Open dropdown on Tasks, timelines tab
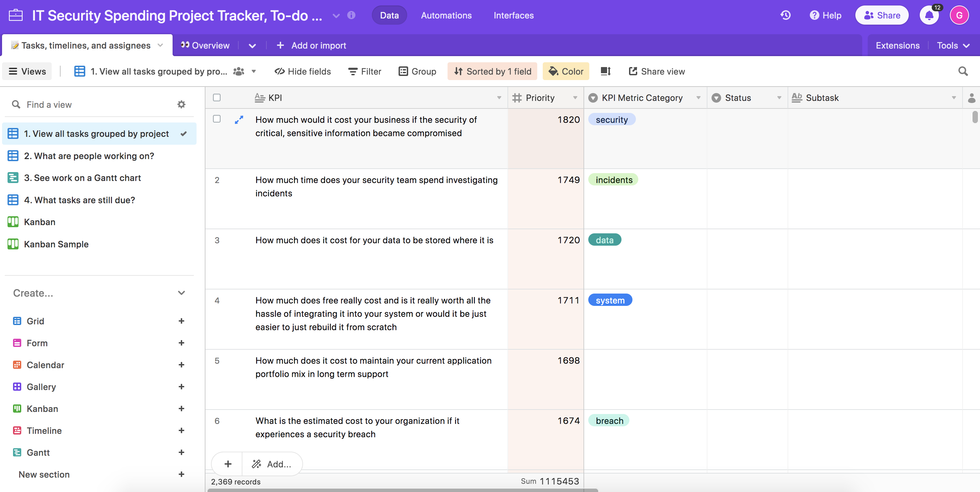This screenshot has height=492, width=980. (160, 45)
